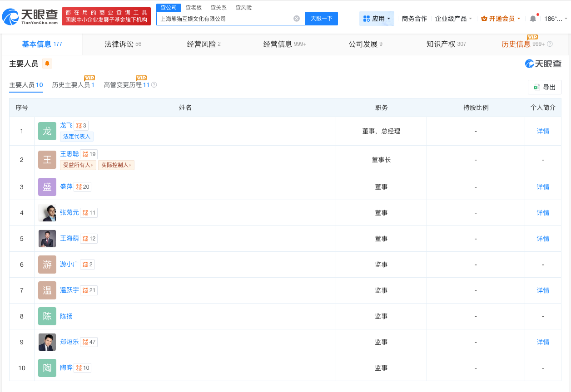Expand the 实际控制人 tag

[x=116, y=165]
